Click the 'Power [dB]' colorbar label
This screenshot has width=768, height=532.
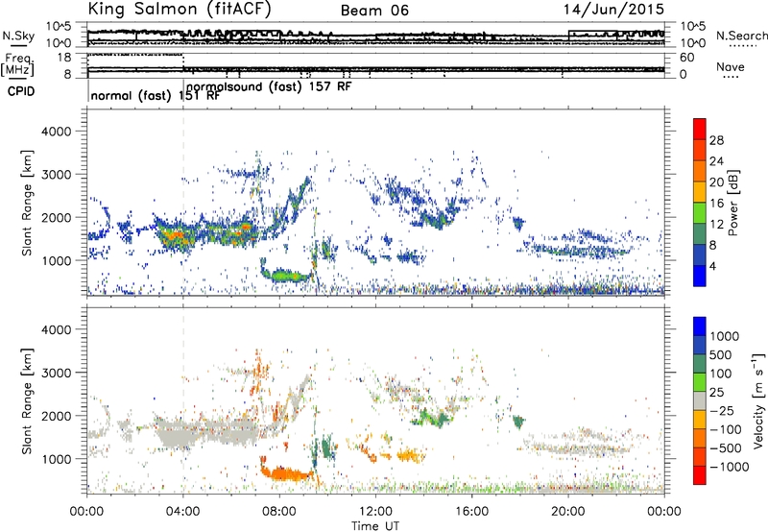pos(732,203)
